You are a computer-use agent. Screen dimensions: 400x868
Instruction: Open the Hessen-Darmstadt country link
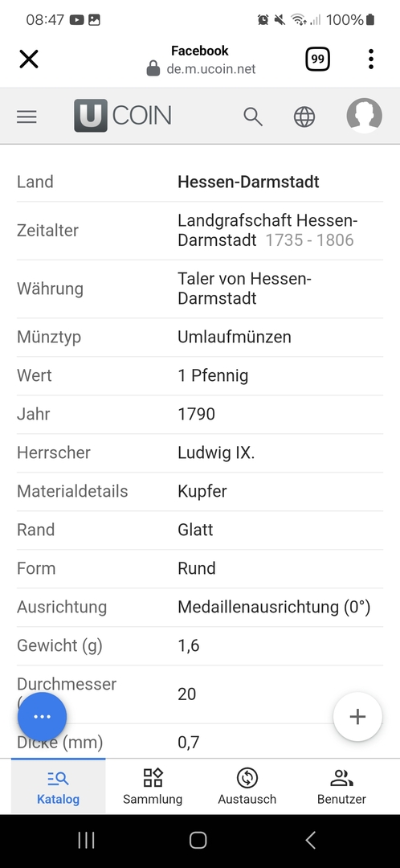click(x=248, y=182)
